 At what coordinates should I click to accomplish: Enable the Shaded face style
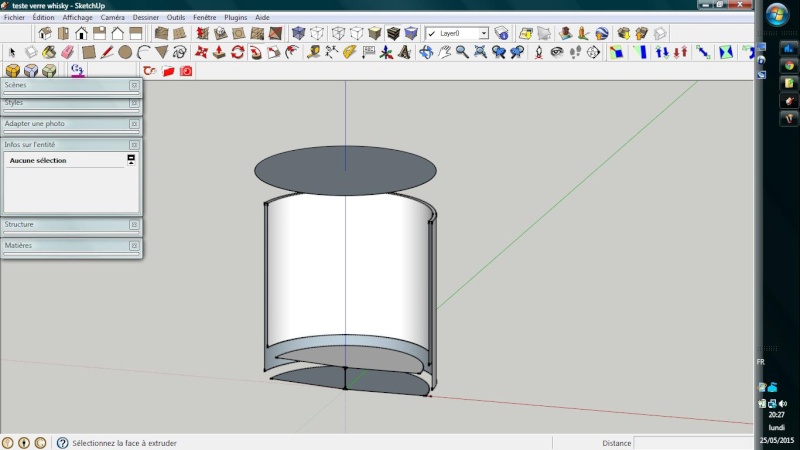click(375, 34)
